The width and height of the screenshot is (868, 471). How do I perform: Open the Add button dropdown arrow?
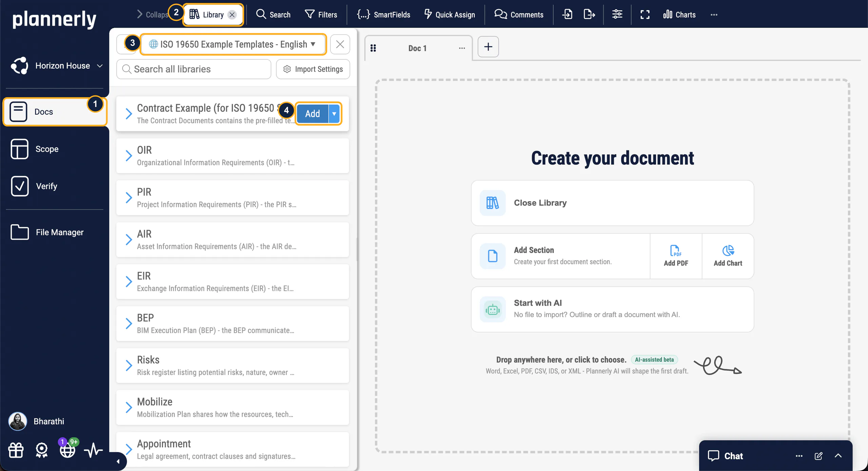(x=334, y=114)
